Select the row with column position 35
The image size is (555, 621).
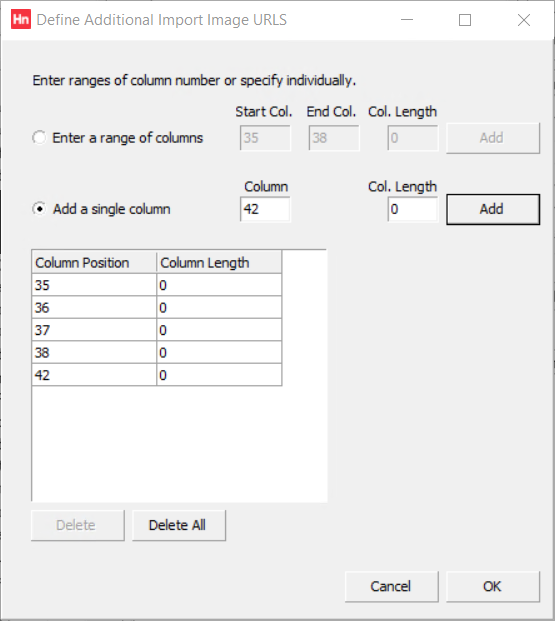157,285
